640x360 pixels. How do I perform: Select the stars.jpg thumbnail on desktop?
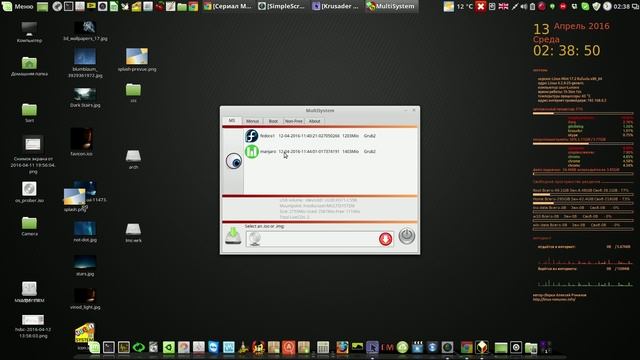85,262
